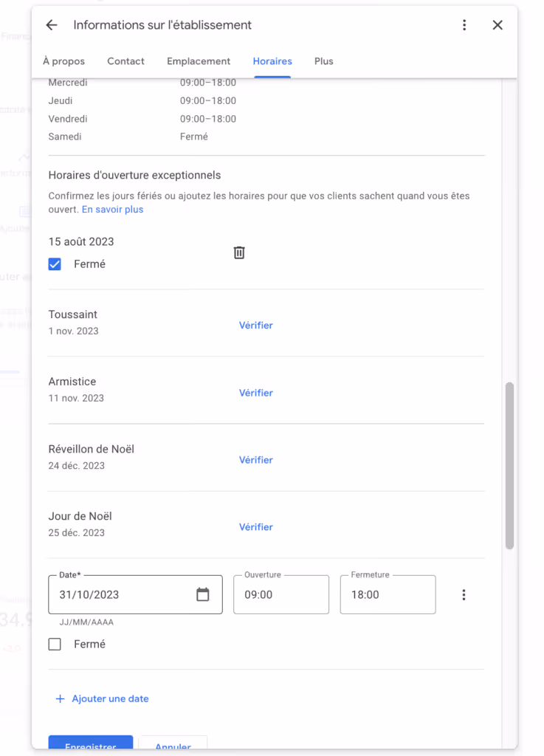Open the Emplacement tab
This screenshot has width=544, height=756.
coord(199,61)
